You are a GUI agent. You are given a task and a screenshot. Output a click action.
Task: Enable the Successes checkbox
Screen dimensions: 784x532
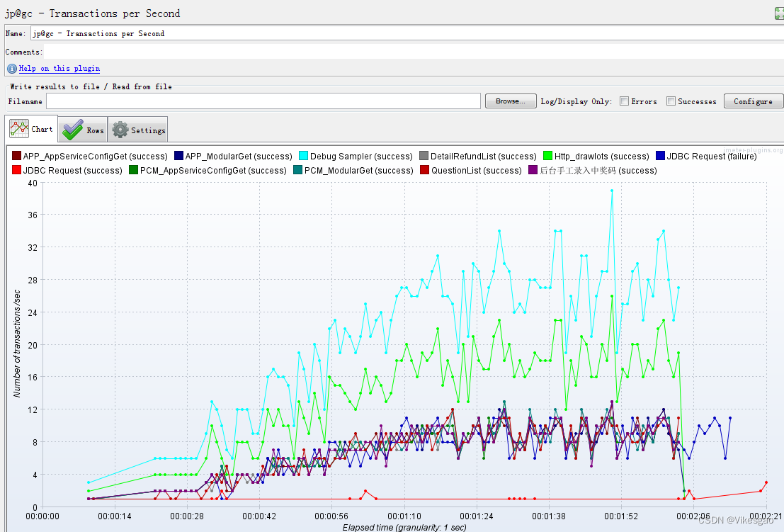coord(671,101)
